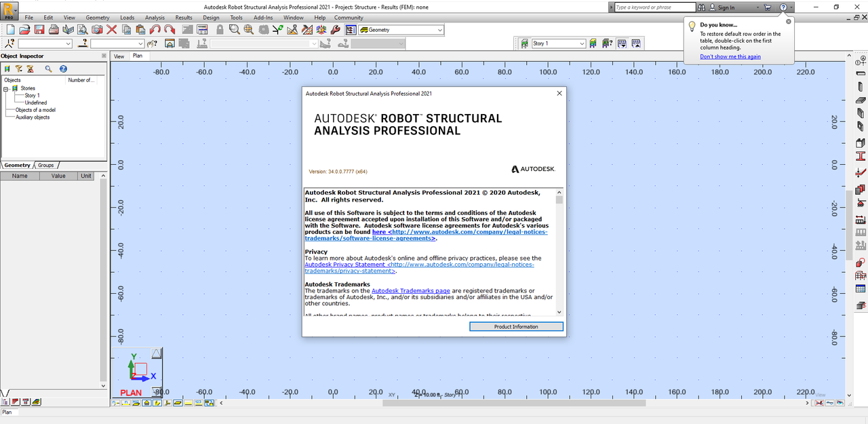
Task: Close the About Robot dialog
Action: (x=559, y=94)
